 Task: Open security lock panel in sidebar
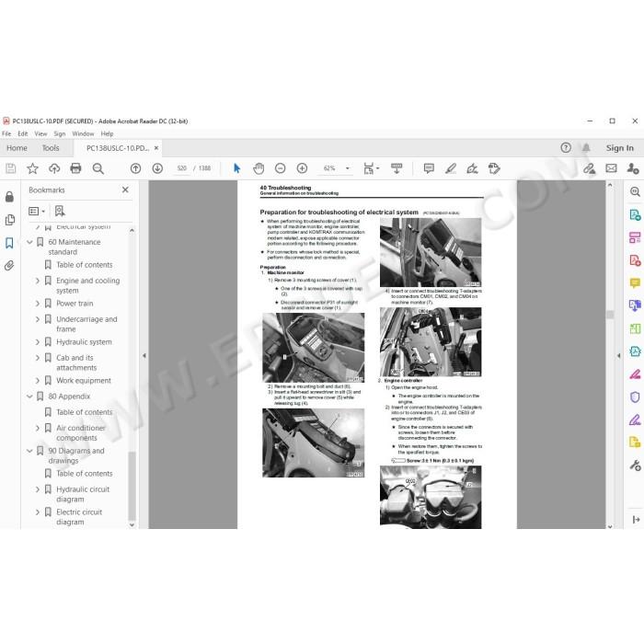pos(9,197)
